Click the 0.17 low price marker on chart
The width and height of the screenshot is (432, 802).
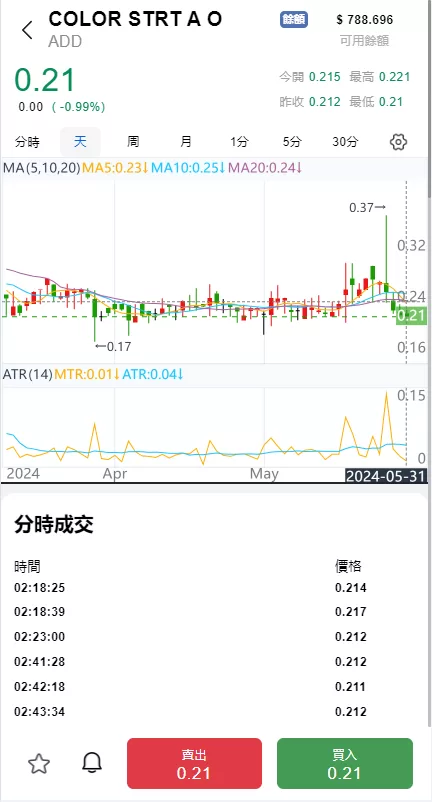113,347
